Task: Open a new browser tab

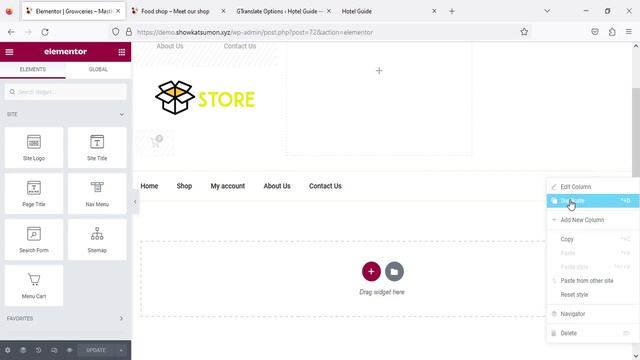Action: [452, 11]
